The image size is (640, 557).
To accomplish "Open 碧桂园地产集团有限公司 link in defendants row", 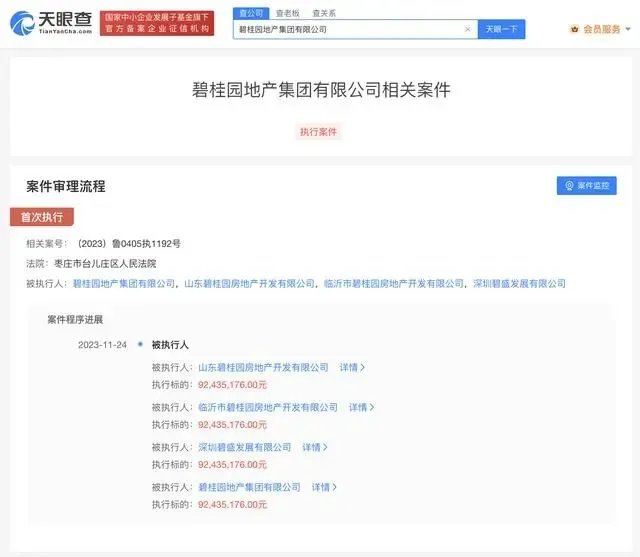I will (x=124, y=284).
